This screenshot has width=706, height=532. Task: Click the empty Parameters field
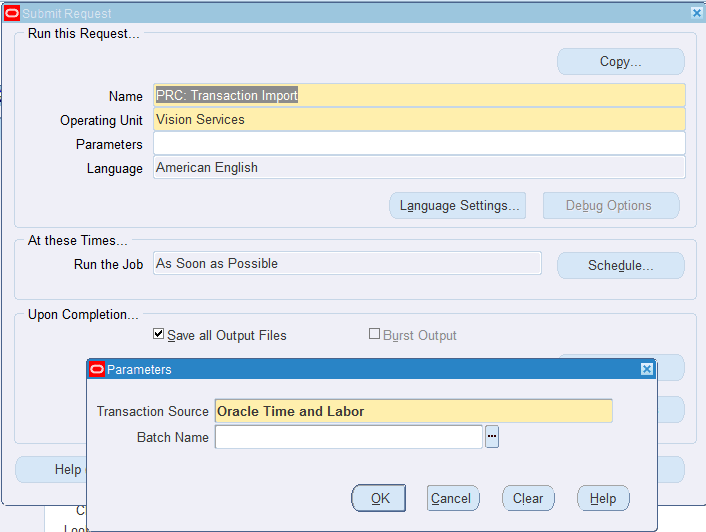tap(419, 144)
